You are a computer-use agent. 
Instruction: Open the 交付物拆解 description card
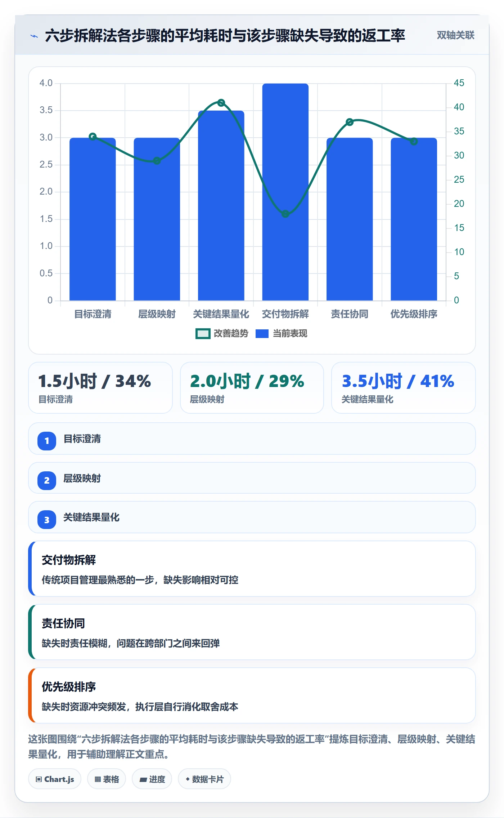(252, 569)
